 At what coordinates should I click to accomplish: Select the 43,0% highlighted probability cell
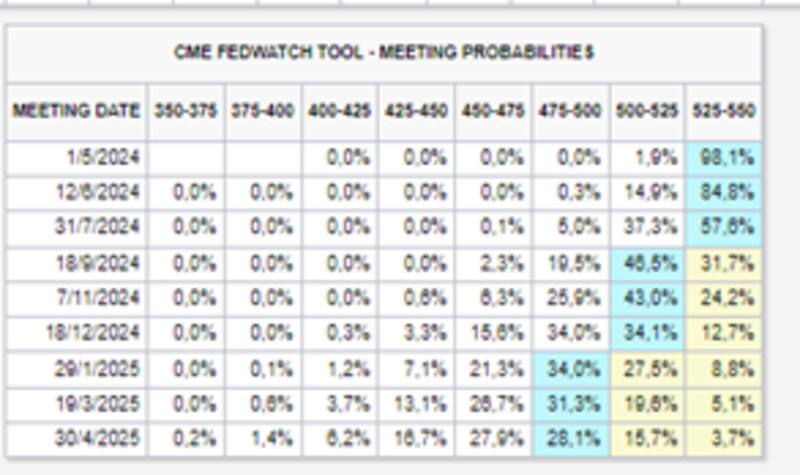point(648,298)
